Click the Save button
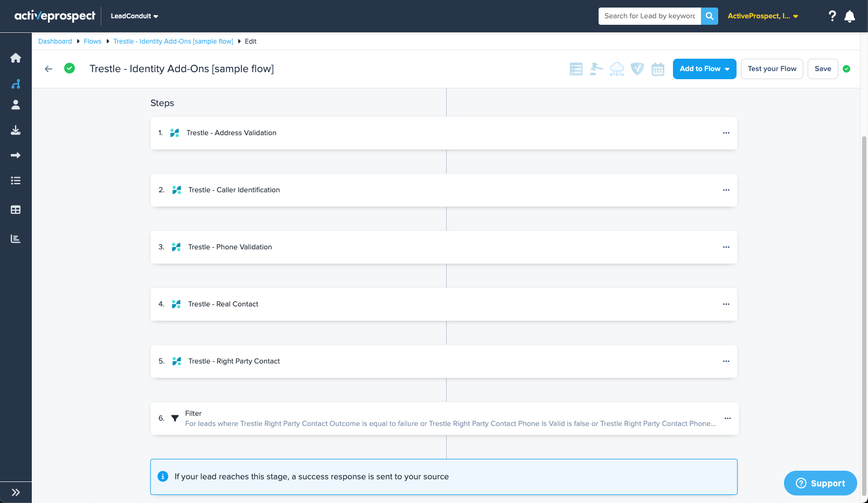This screenshot has width=868, height=503. 822,69
